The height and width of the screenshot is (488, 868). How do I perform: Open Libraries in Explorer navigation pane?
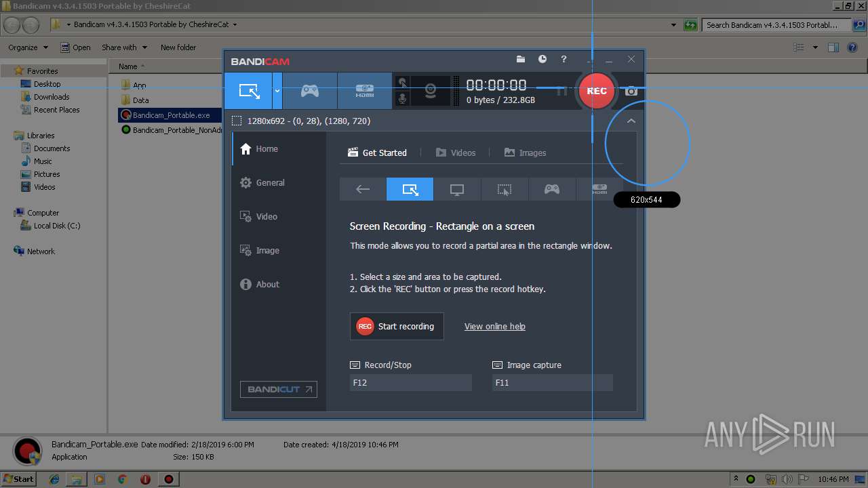(x=41, y=136)
